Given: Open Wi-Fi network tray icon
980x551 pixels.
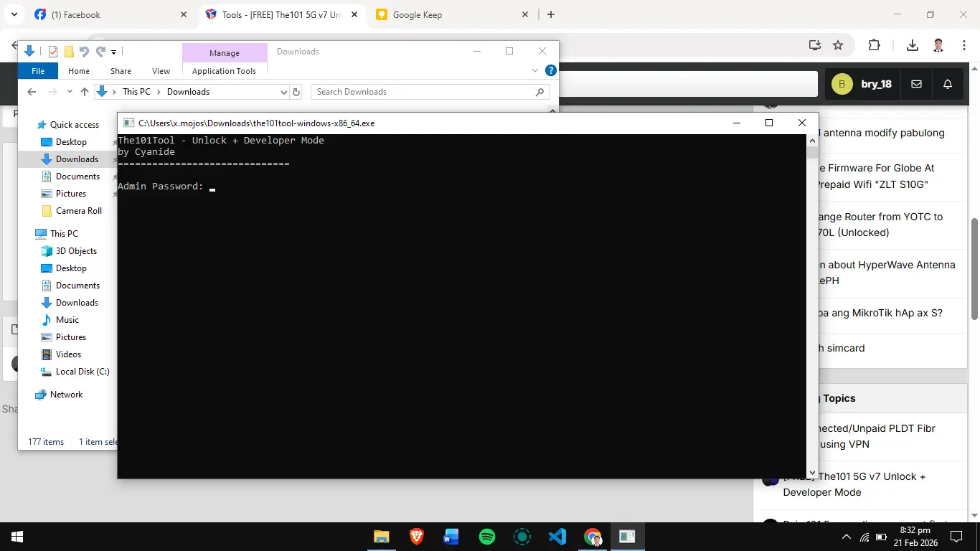Looking at the screenshot, I should coord(864,537).
